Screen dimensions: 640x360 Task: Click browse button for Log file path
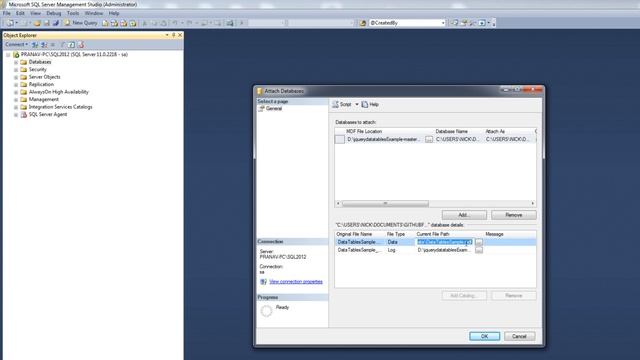(479, 250)
